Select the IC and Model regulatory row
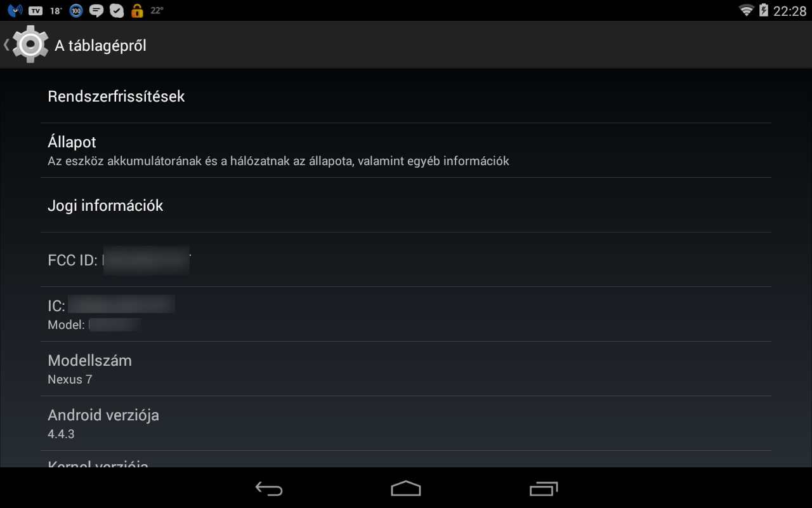This screenshot has width=812, height=508. pyautogui.click(x=406, y=314)
